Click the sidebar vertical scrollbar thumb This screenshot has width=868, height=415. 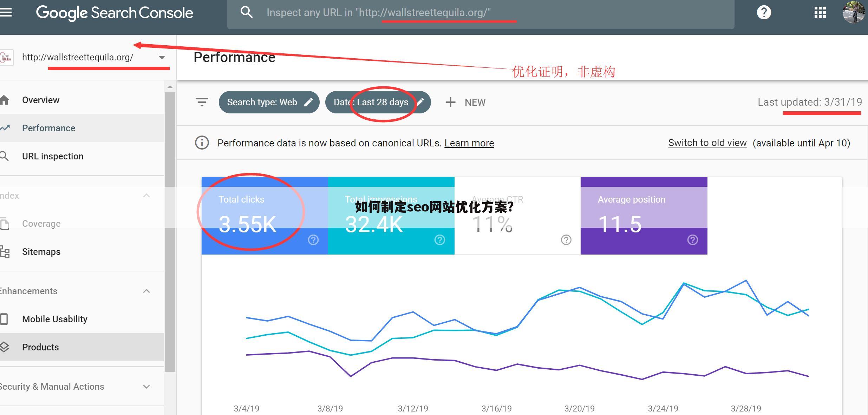[x=170, y=232]
